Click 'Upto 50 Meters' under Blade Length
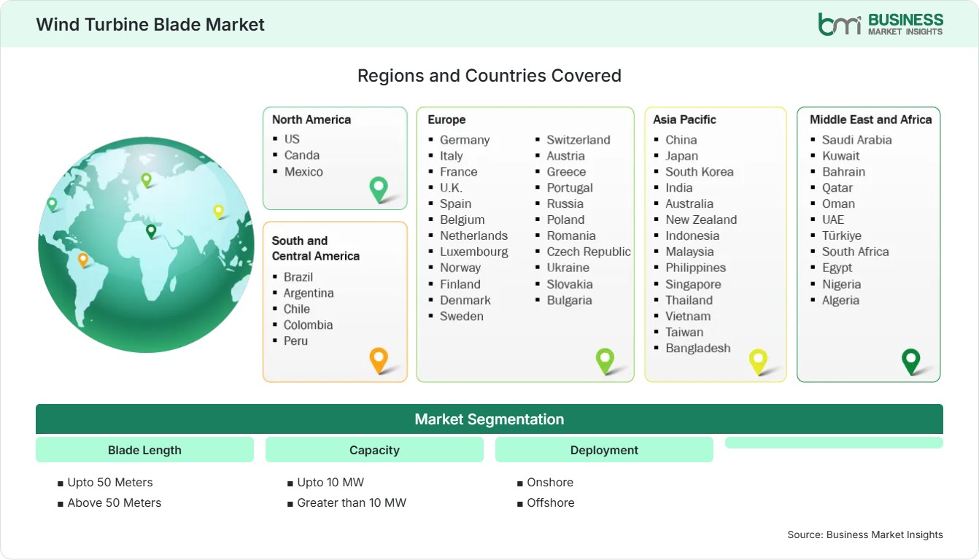The image size is (979, 560). 110,483
